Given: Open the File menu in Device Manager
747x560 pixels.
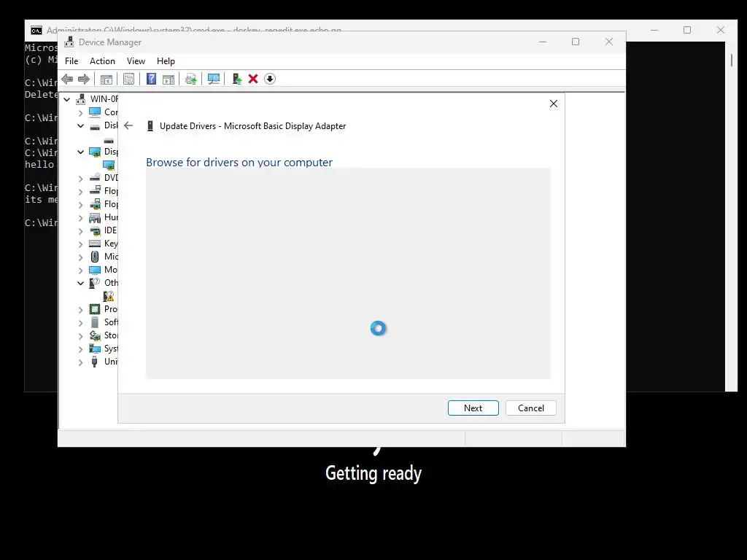Looking at the screenshot, I should coord(71,61).
